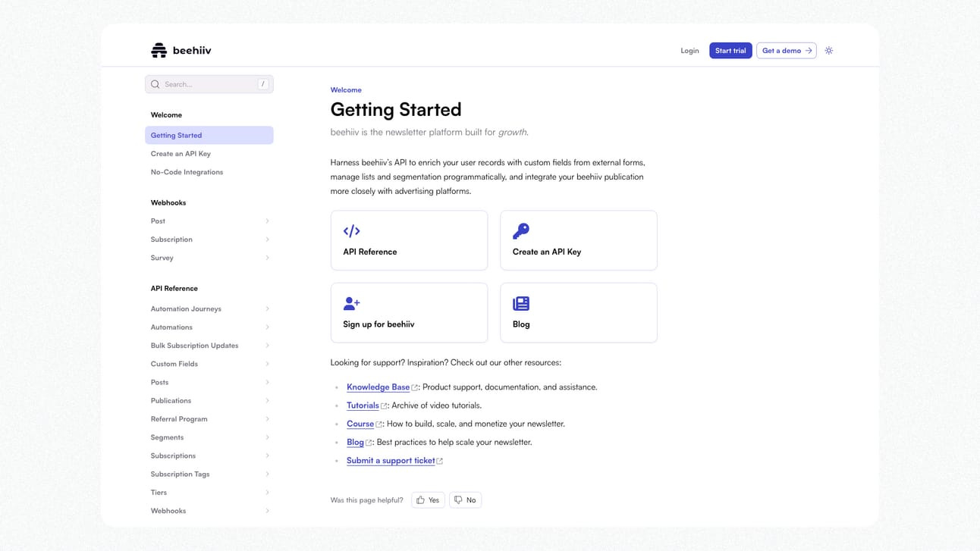Expand the Bulk Subscription Updates chevron
980x551 pixels.
point(267,346)
